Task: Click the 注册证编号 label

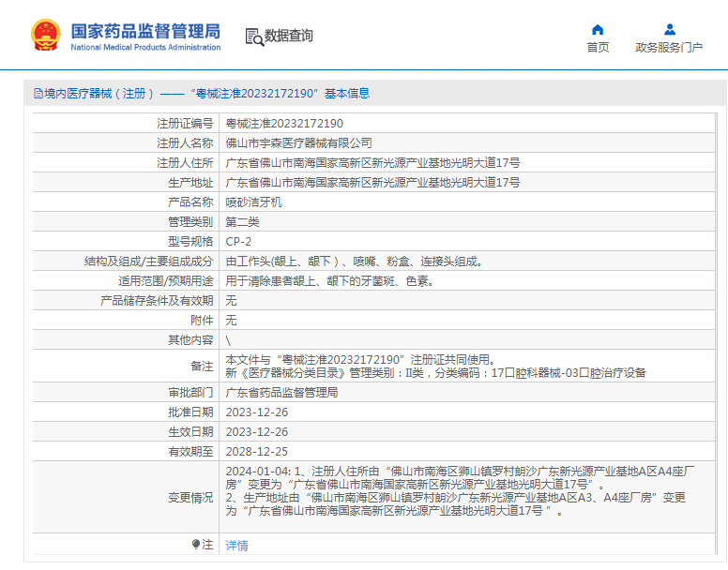Action: pos(185,124)
